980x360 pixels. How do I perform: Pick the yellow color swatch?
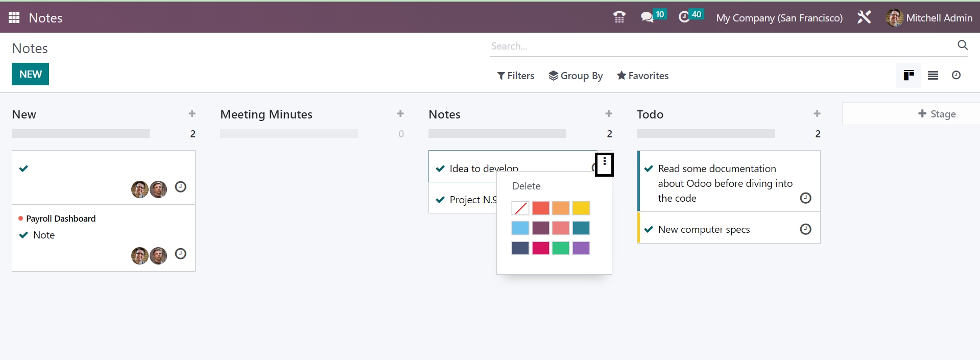pyautogui.click(x=581, y=208)
